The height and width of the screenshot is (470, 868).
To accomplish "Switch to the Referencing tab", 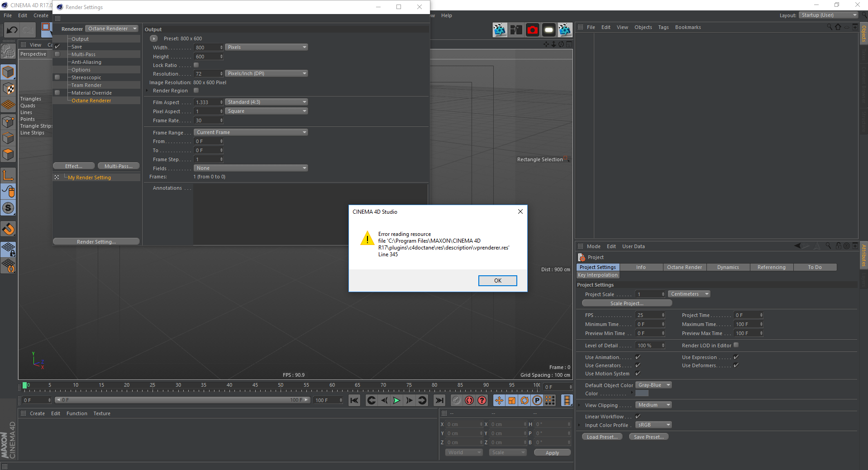I will (772, 267).
